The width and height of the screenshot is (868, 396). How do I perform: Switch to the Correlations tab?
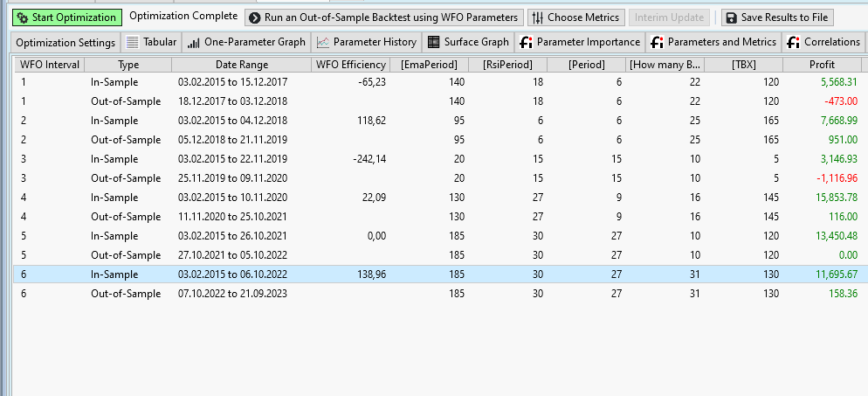coord(822,42)
